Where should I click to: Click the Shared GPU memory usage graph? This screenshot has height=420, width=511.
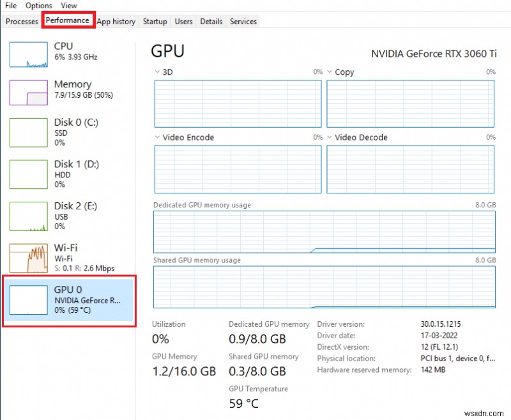[x=324, y=287]
